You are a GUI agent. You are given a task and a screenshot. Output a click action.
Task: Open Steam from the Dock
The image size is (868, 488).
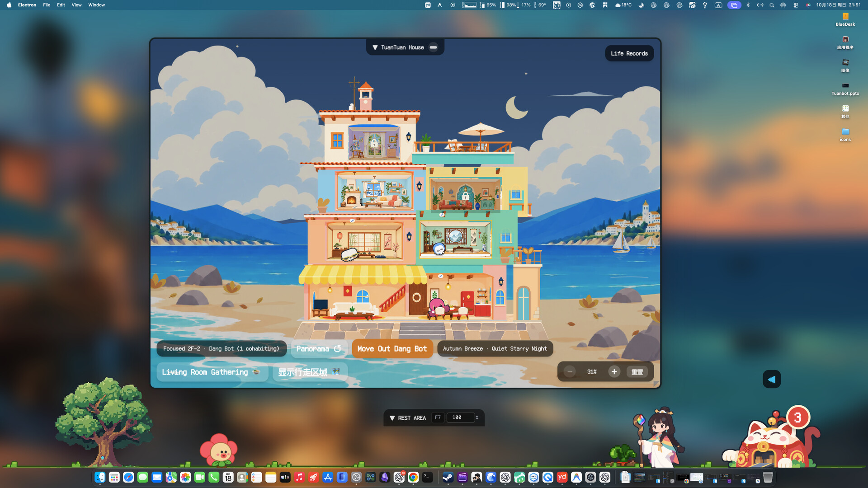click(448, 477)
